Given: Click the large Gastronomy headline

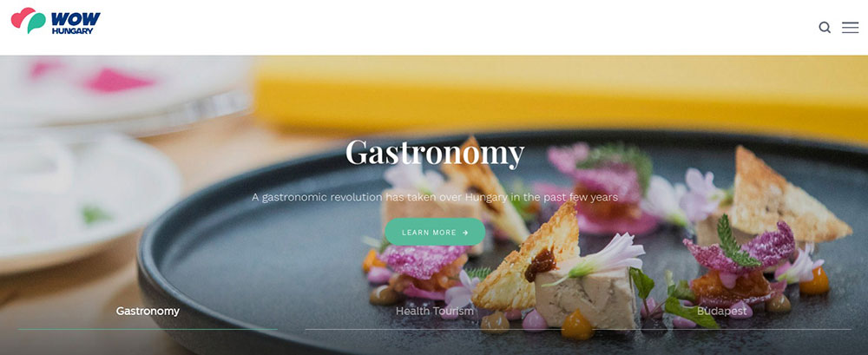Looking at the screenshot, I should (x=435, y=153).
